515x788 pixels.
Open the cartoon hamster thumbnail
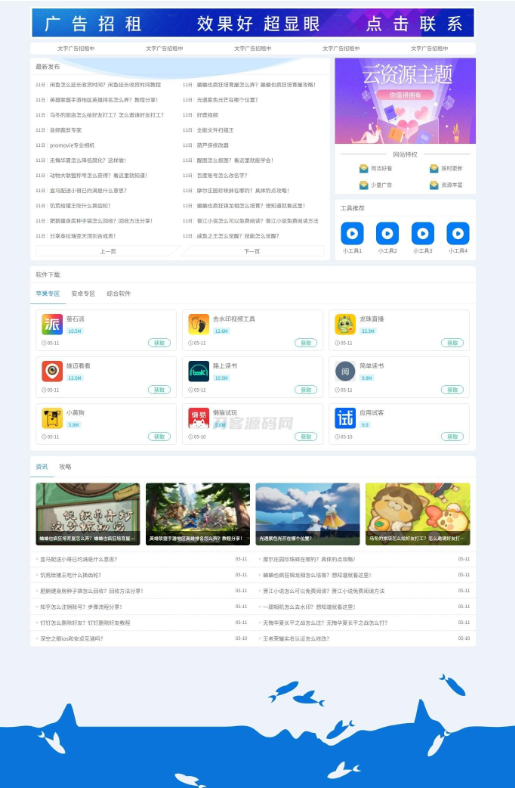418,514
